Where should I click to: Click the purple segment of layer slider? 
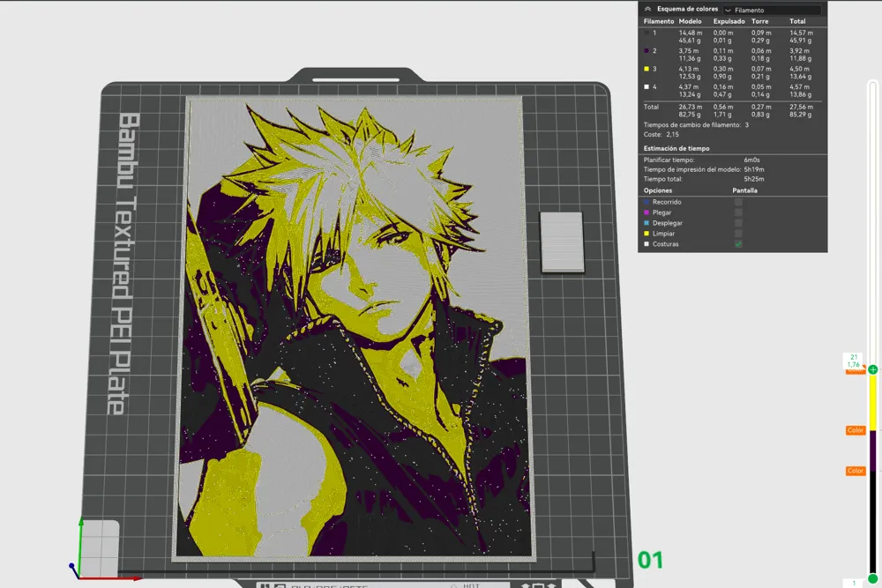tap(872, 451)
